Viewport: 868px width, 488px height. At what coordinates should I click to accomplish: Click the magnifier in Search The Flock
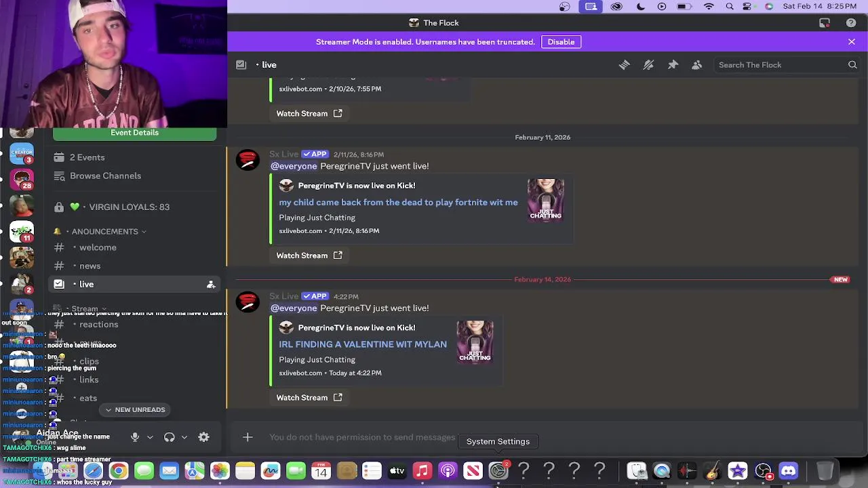tap(852, 65)
